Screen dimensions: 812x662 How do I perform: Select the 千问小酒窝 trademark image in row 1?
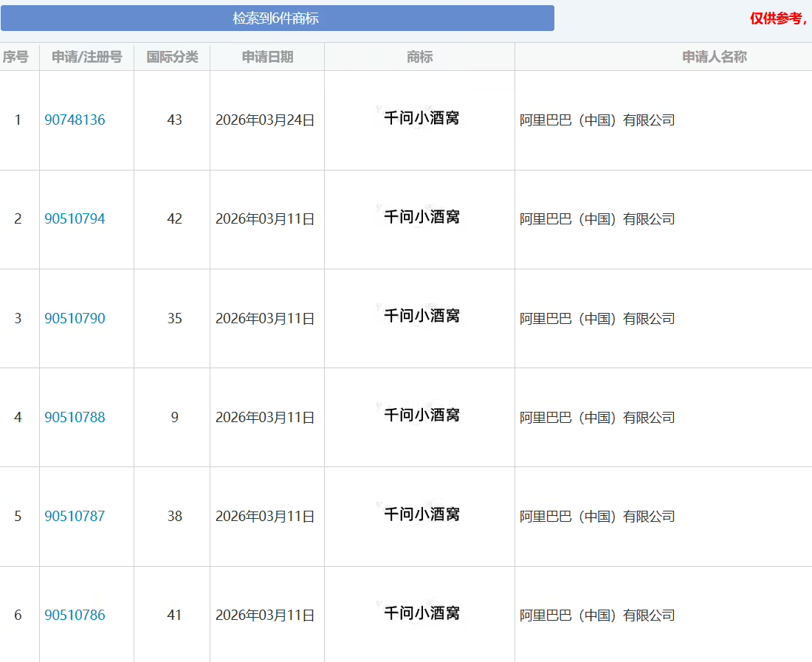coord(418,118)
